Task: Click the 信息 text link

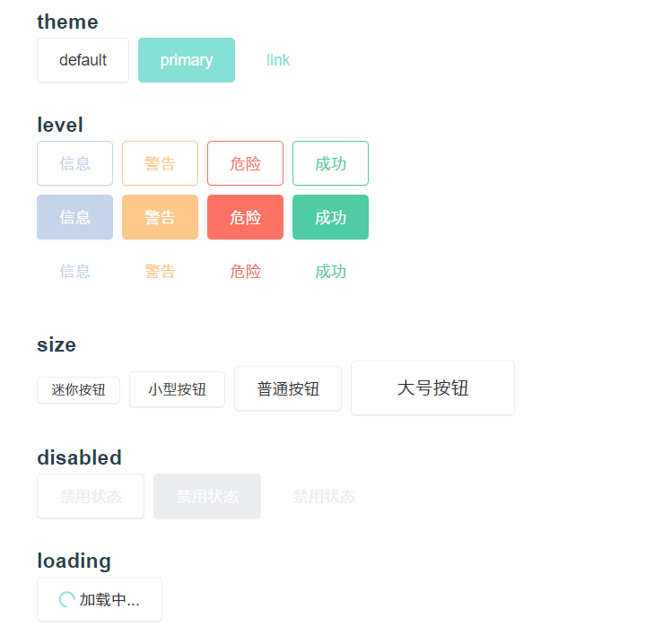Action: pyautogui.click(x=74, y=271)
